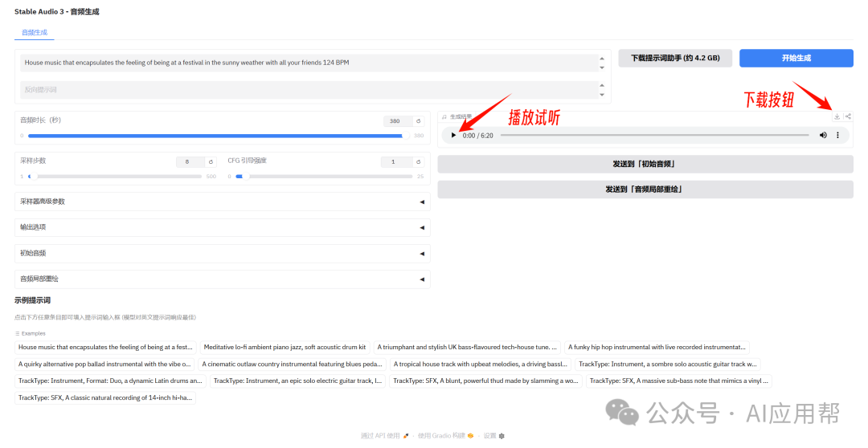Expand the 初始音频 section

(223, 254)
